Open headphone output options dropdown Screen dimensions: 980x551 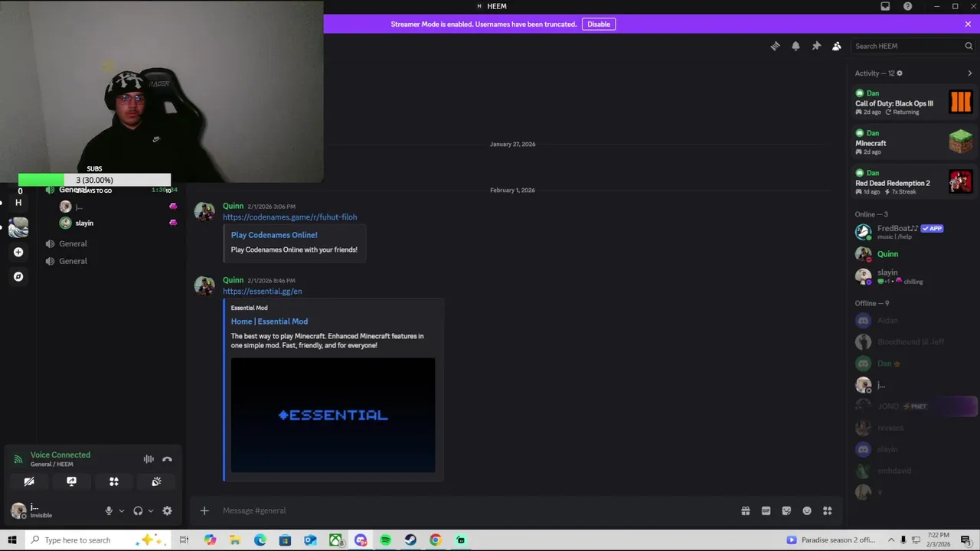[x=150, y=510]
